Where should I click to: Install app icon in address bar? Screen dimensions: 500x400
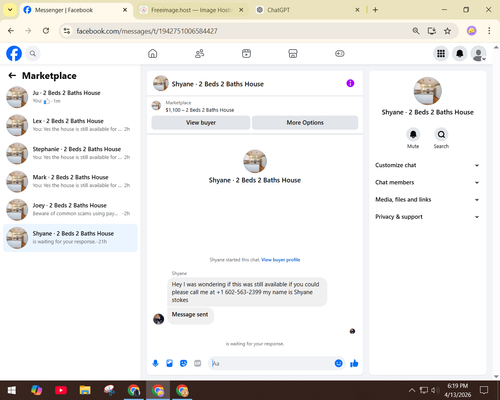pos(432,31)
